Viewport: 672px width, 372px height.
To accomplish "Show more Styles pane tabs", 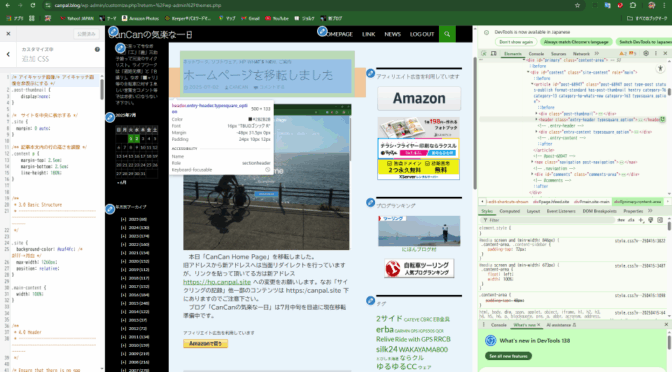I will (650, 211).
